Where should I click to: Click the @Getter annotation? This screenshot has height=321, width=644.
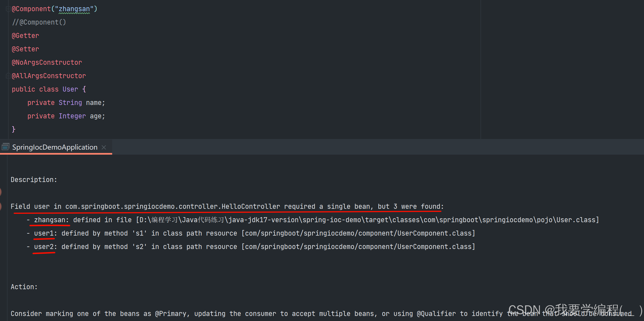click(25, 36)
